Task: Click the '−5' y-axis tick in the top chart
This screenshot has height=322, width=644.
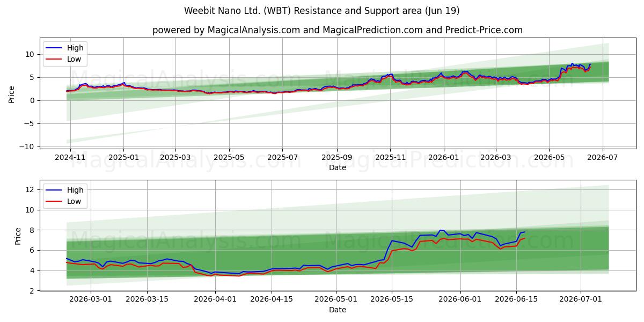Action: tap(30, 123)
